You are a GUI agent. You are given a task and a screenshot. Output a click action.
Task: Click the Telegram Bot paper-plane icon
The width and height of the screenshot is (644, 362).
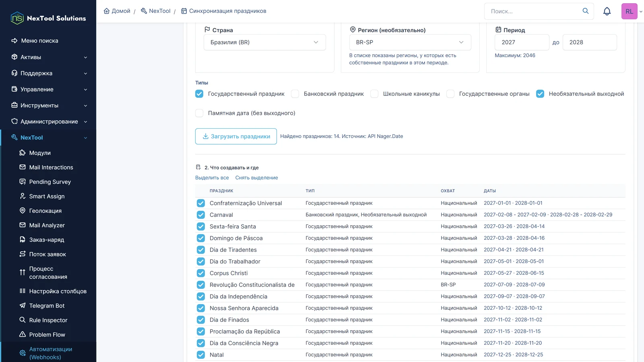click(23, 306)
